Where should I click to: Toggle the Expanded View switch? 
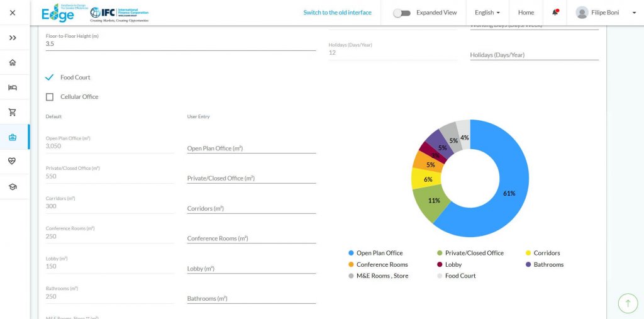tap(402, 13)
